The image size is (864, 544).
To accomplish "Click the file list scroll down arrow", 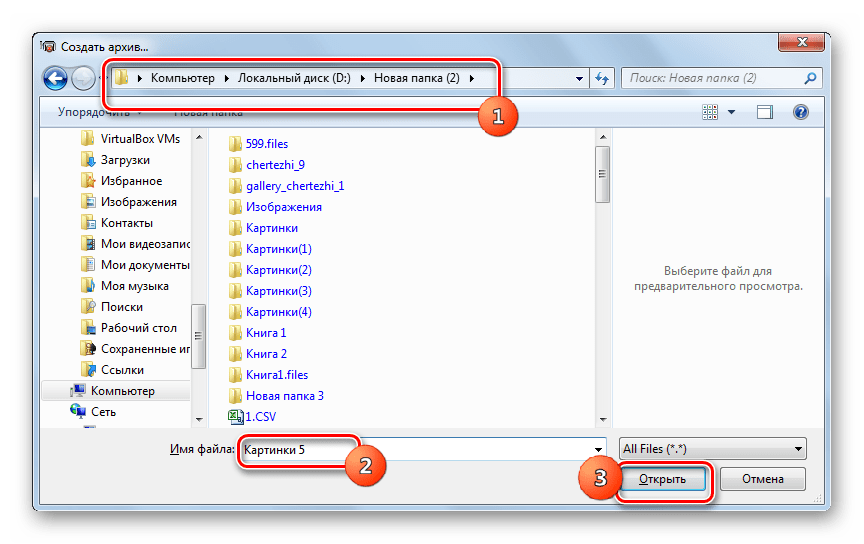I will pos(602,419).
